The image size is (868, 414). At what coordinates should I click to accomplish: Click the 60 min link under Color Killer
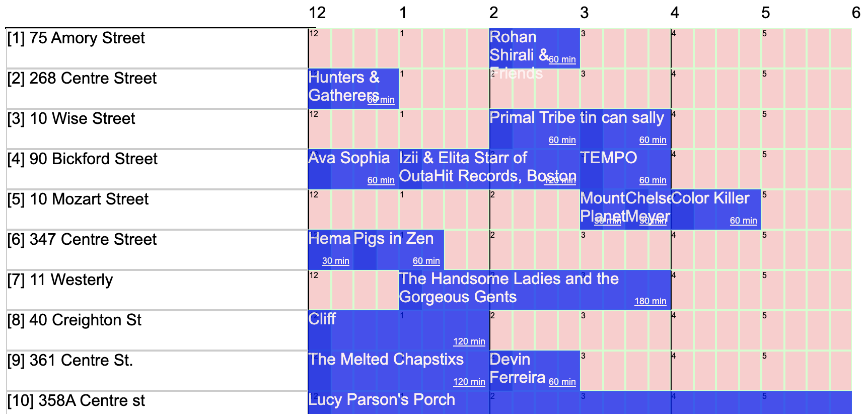click(x=743, y=221)
